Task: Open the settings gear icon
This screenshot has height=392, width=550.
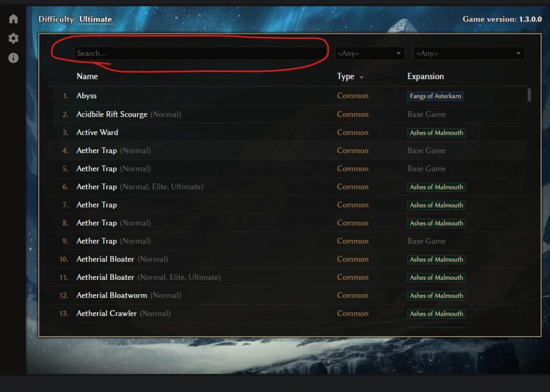Action: point(13,38)
